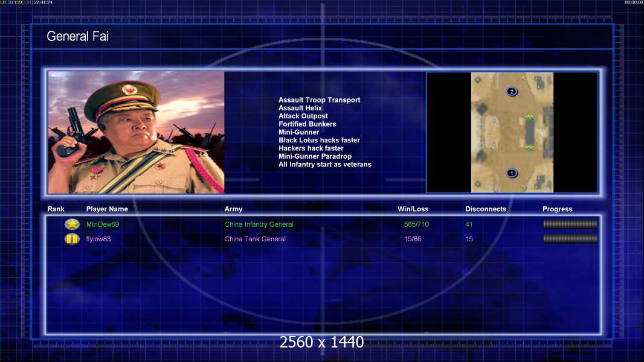Click 'All Infantry start as veterans' line

(x=325, y=164)
